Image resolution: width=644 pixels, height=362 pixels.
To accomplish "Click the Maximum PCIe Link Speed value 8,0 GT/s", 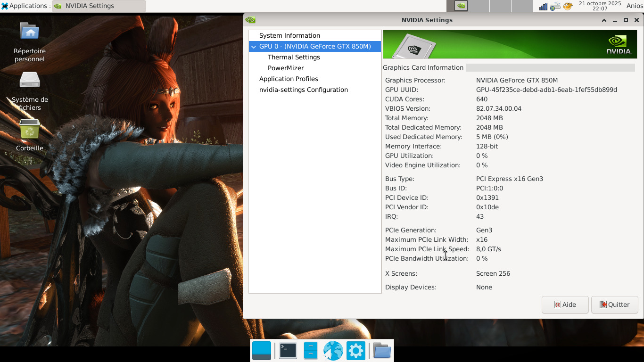I will tap(488, 249).
